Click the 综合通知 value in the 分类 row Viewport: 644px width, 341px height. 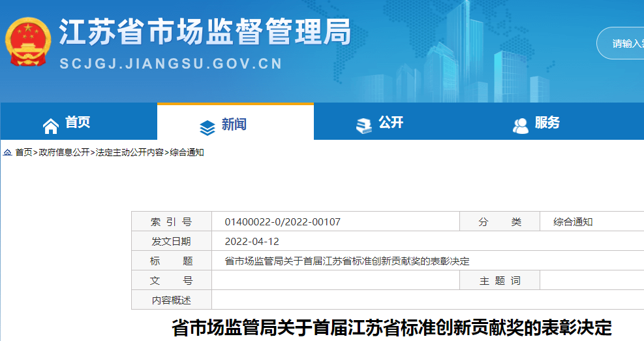pos(573,222)
